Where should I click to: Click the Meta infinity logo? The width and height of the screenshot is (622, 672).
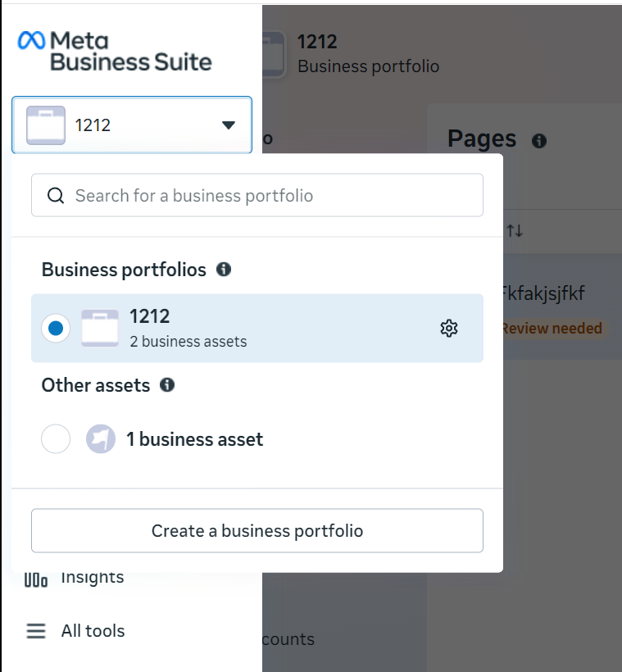click(31, 41)
